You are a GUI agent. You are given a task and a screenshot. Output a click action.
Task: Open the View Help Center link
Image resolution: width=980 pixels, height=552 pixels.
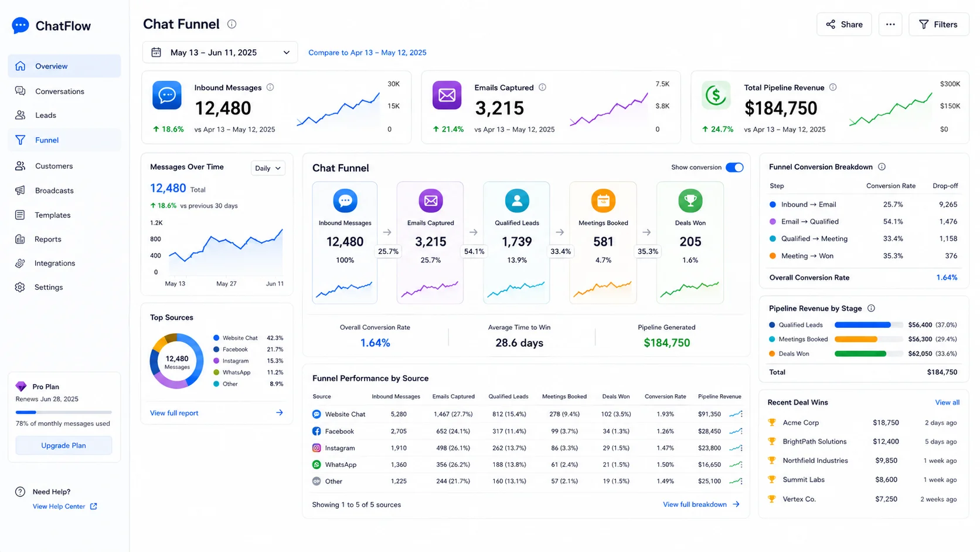click(x=65, y=506)
